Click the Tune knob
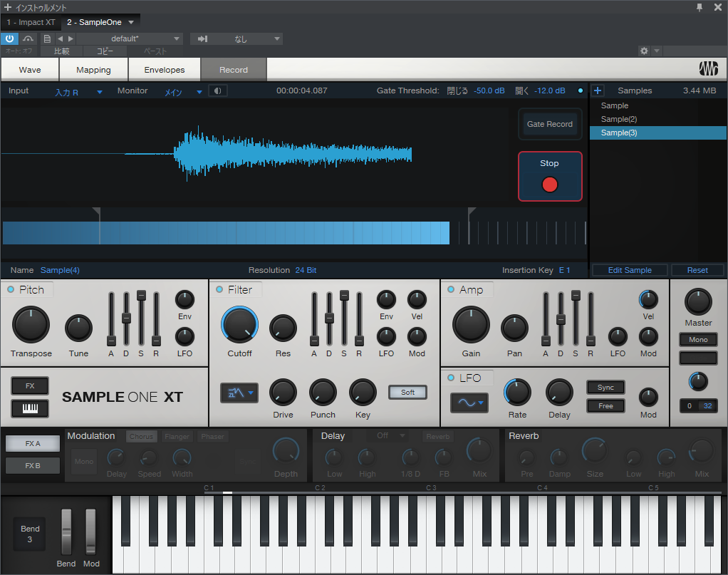 78,328
